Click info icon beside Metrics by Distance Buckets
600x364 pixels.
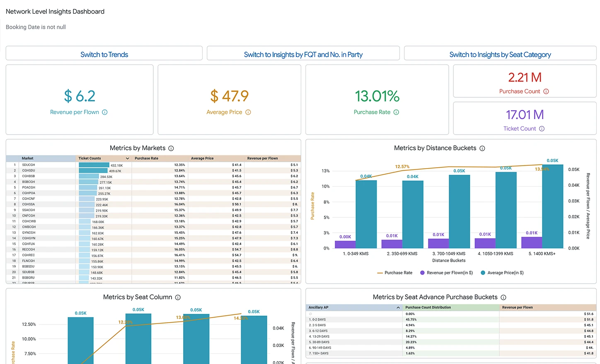482,148
